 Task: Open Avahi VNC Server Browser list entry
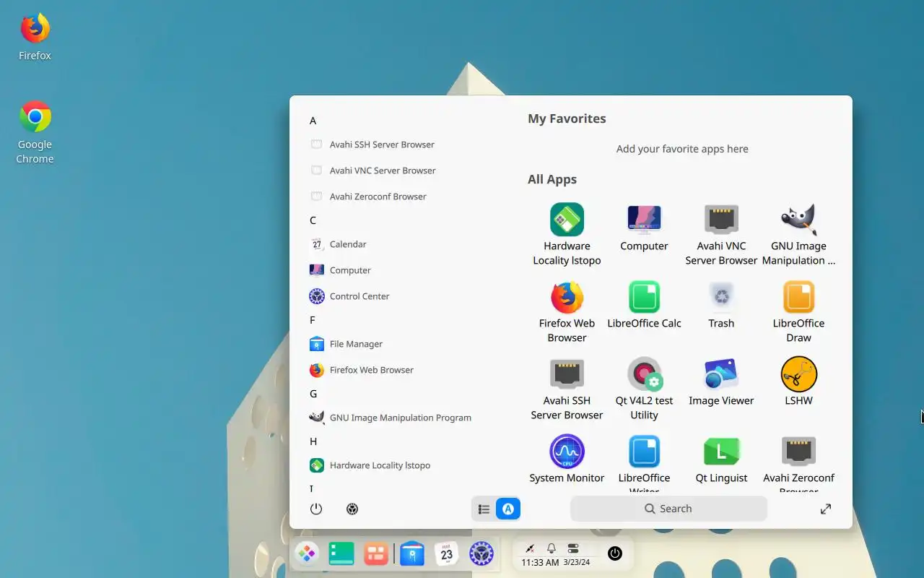(383, 171)
